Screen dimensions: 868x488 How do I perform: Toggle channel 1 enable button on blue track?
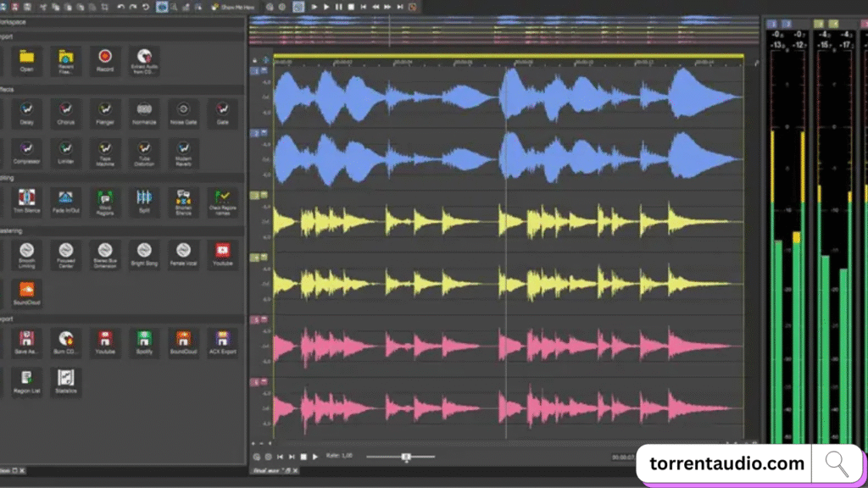pyautogui.click(x=255, y=71)
